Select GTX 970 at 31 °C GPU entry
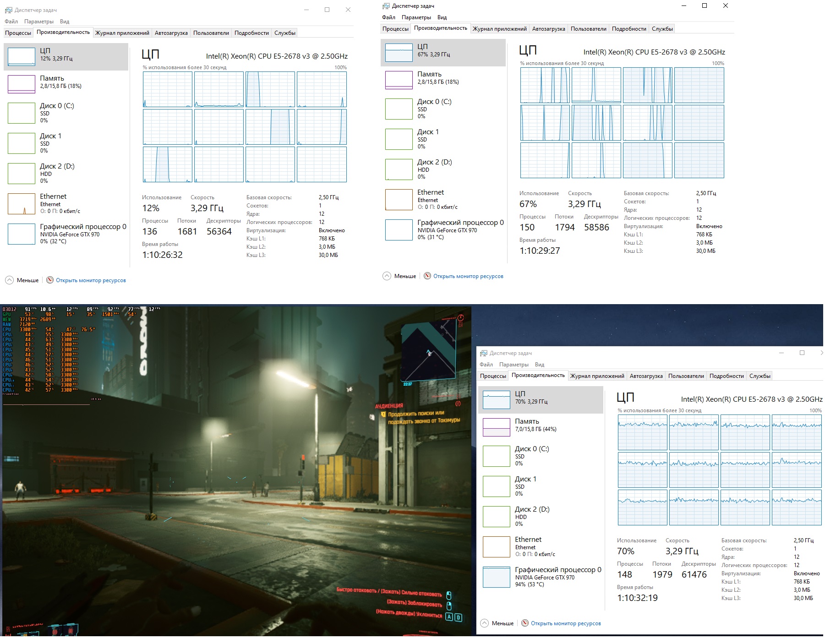The height and width of the screenshot is (644, 825). [443, 230]
